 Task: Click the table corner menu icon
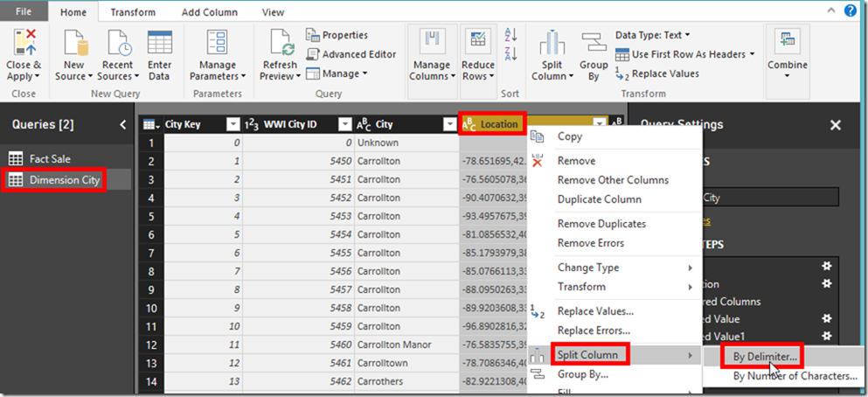click(149, 124)
